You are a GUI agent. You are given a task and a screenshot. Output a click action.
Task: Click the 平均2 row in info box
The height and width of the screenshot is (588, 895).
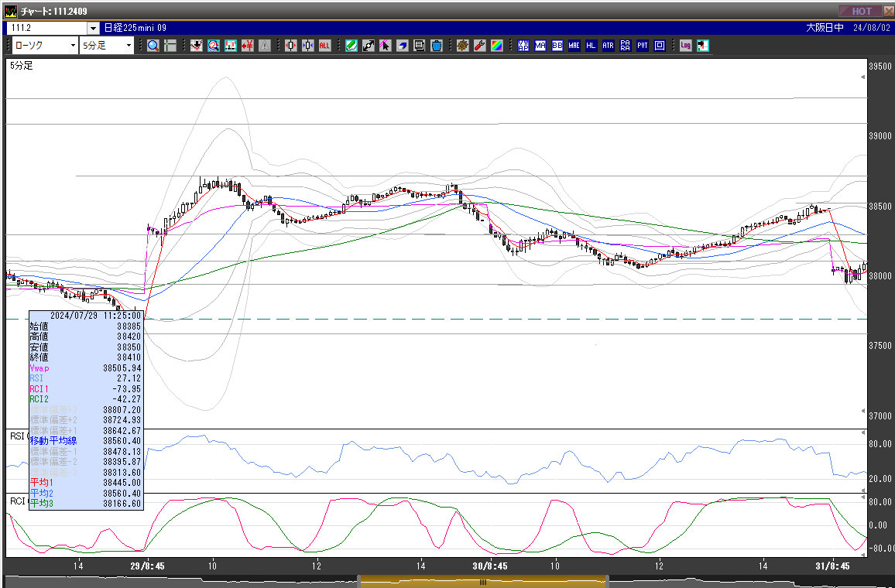tap(86, 493)
